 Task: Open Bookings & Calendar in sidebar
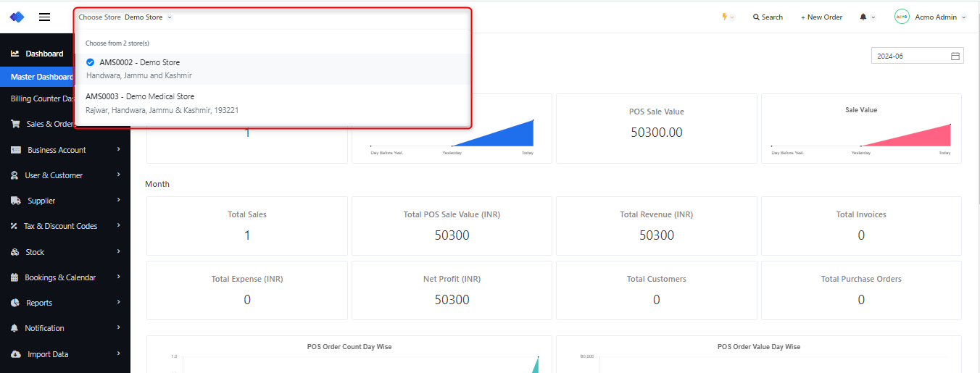pyautogui.click(x=60, y=277)
